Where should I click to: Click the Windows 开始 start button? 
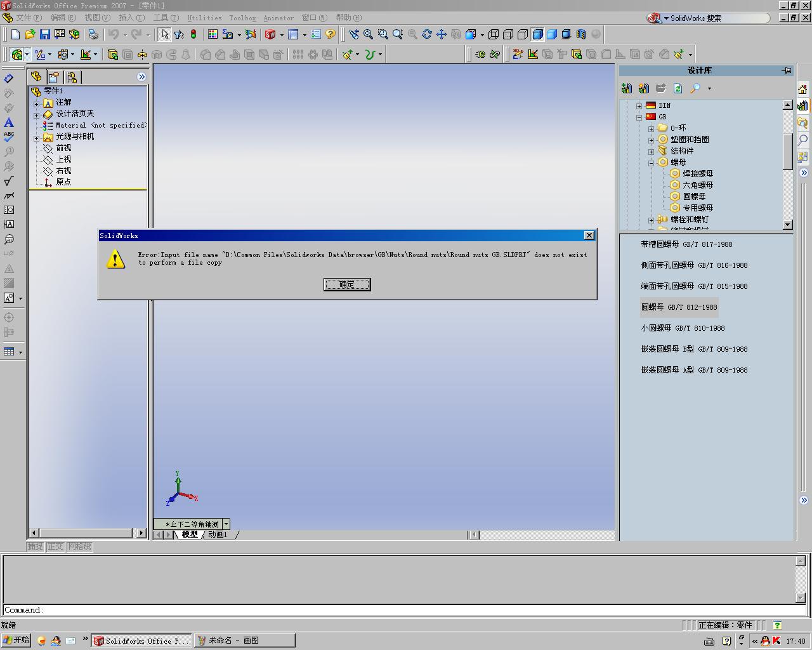pos(16,640)
